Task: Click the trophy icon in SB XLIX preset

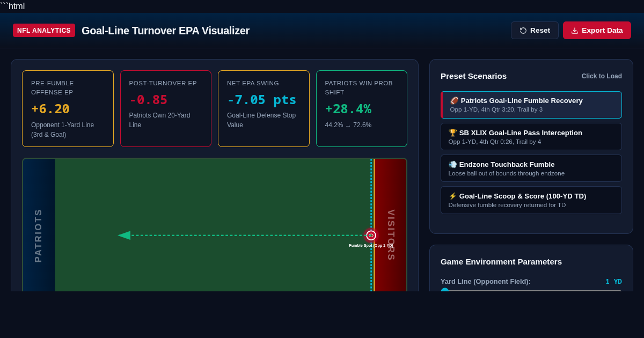Action: pyautogui.click(x=452, y=133)
